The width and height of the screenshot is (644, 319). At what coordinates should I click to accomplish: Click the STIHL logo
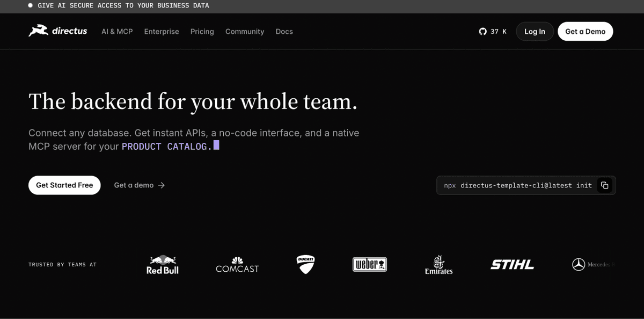pyautogui.click(x=513, y=265)
